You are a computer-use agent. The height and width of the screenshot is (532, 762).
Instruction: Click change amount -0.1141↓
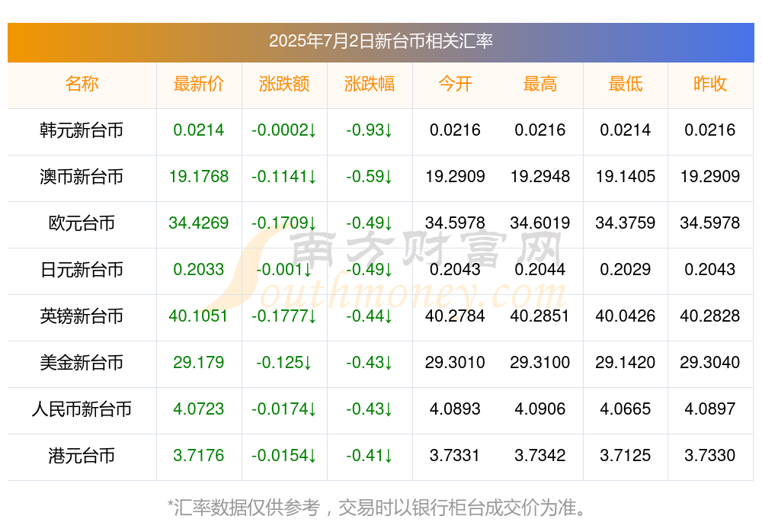click(284, 177)
